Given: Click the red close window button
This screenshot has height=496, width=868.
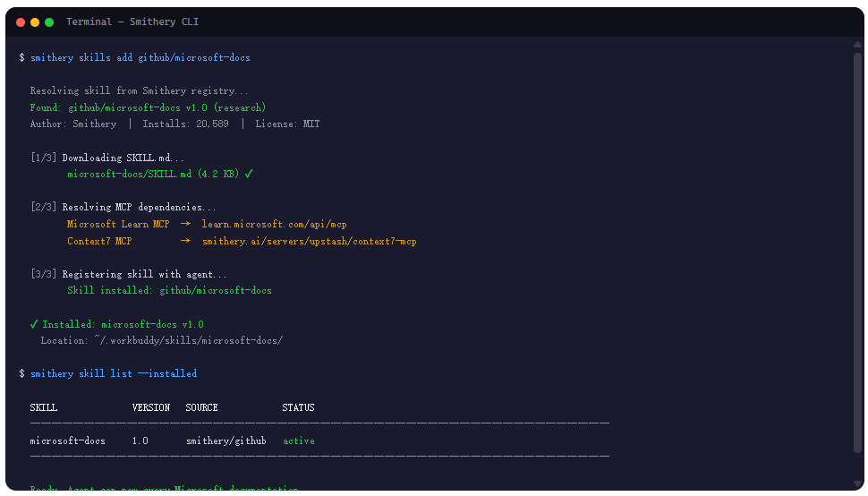Looking at the screenshot, I should (21, 22).
